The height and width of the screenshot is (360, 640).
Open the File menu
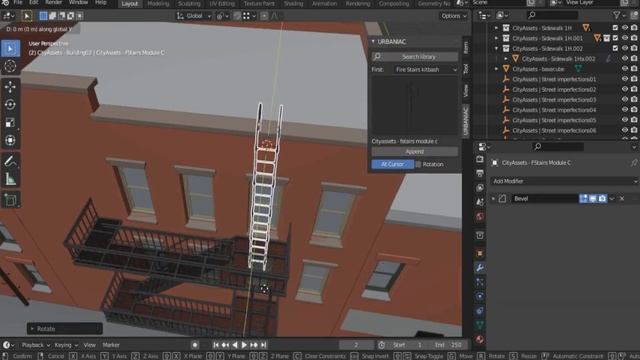(x=18, y=3)
